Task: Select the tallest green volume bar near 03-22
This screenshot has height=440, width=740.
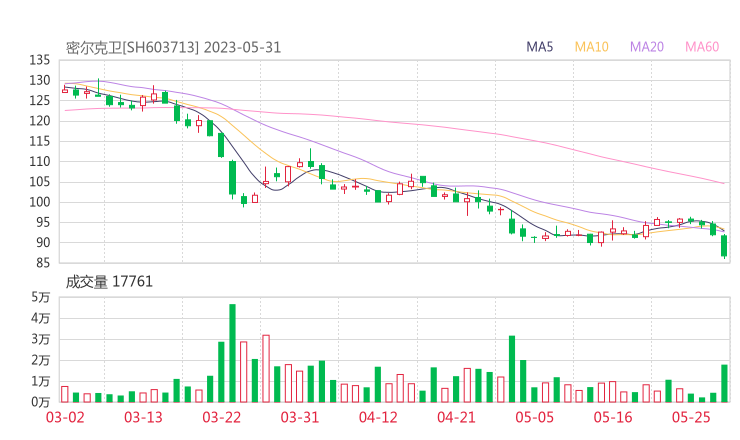Action: (x=232, y=353)
